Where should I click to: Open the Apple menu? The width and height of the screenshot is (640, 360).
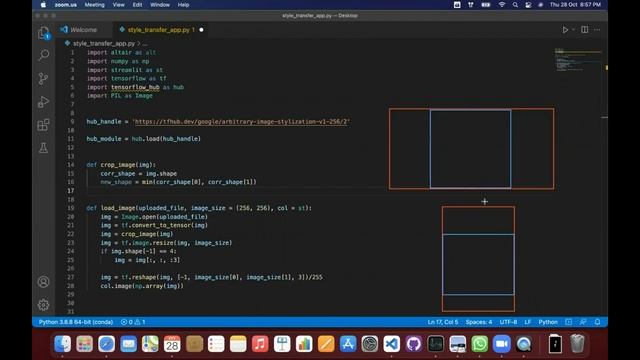pyautogui.click(x=43, y=5)
